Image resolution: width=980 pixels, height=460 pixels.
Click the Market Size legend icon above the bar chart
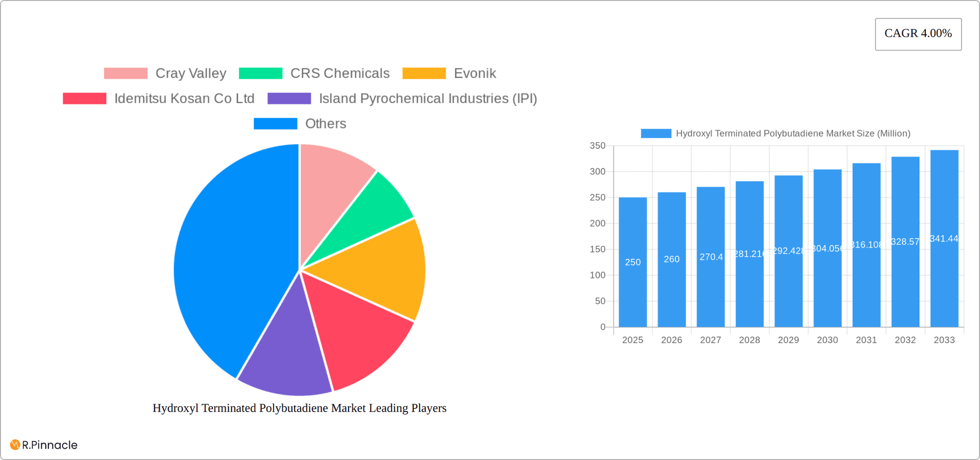(x=655, y=133)
